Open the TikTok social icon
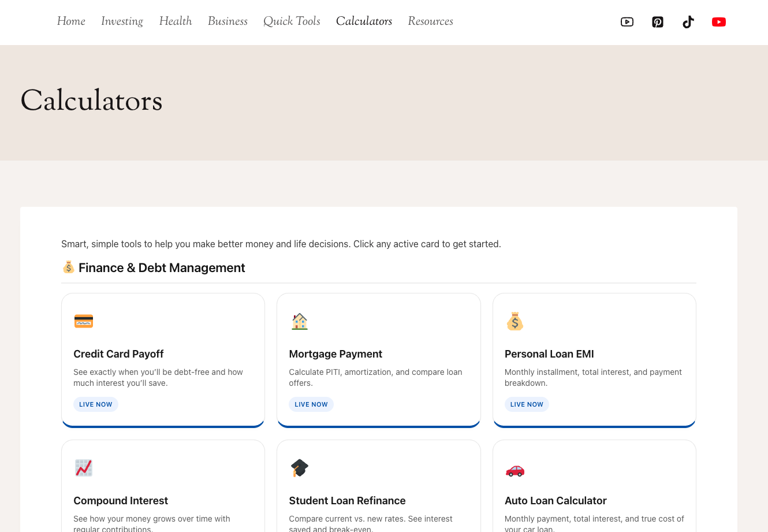The image size is (768, 532). 688,22
